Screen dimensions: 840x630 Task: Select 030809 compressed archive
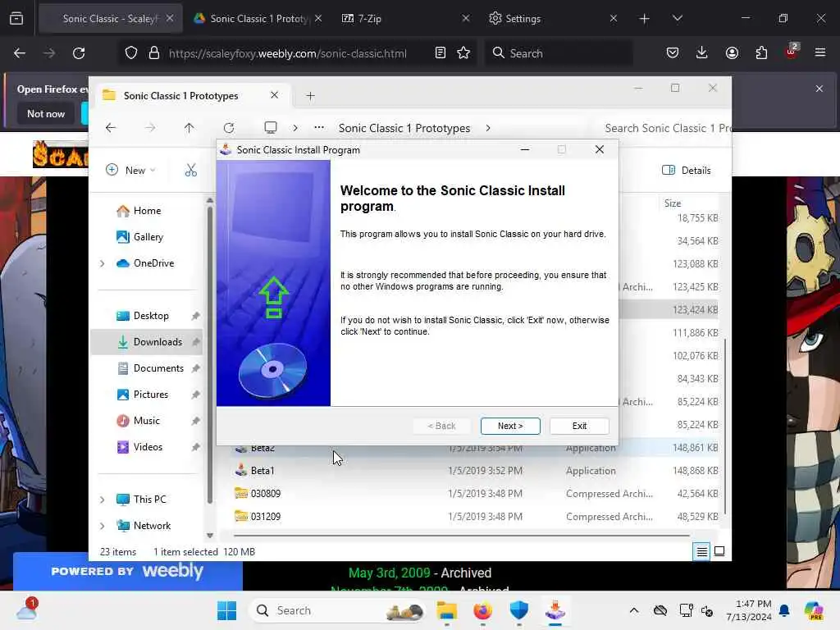[476, 494]
